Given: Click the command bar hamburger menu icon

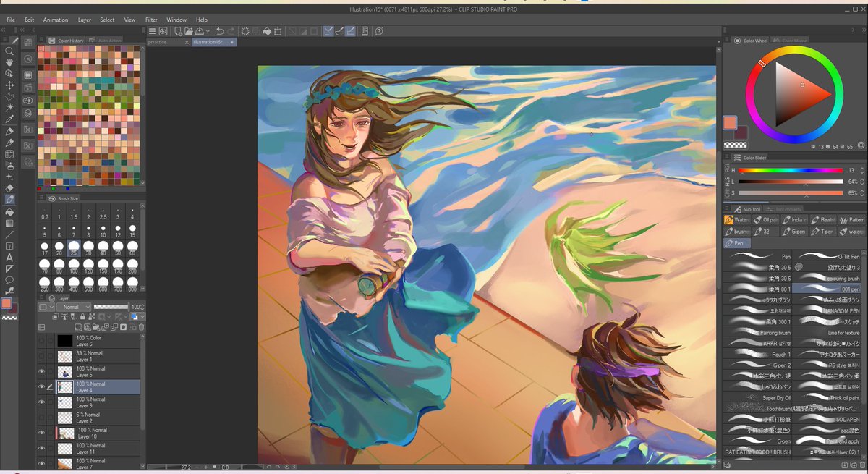Looking at the screenshot, I should click(153, 31).
